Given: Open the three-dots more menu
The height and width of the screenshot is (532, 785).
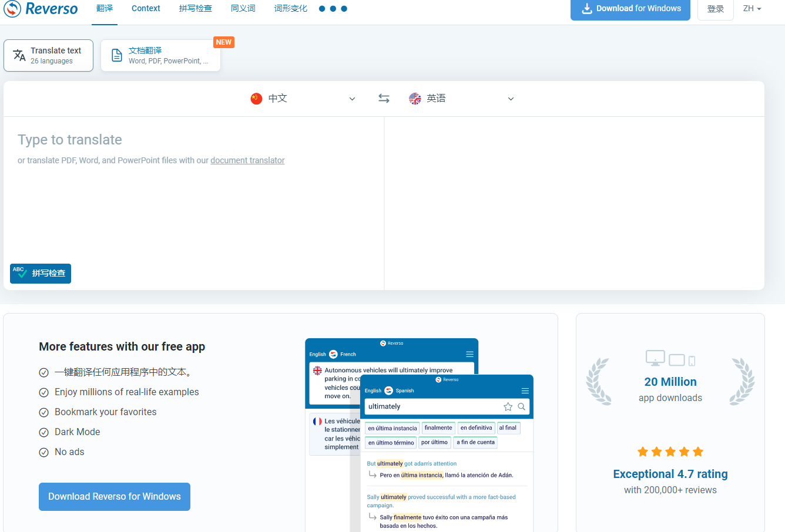Looking at the screenshot, I should tap(333, 9).
